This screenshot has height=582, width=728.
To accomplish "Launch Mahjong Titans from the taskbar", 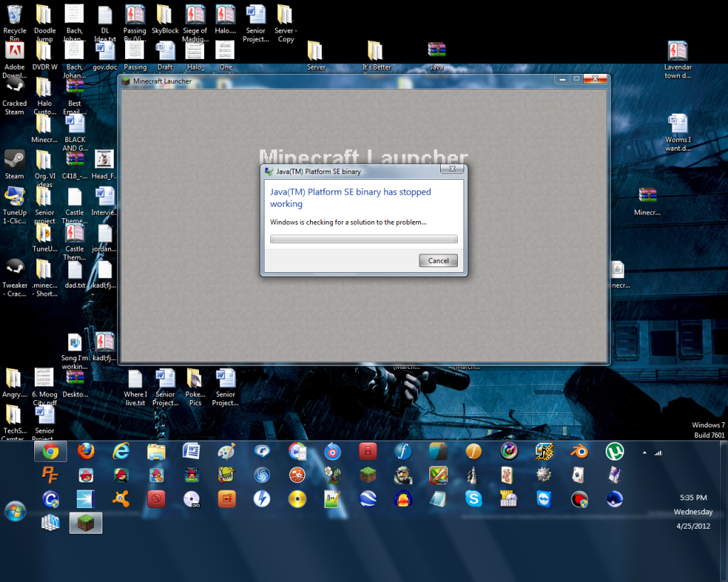I will [508, 475].
